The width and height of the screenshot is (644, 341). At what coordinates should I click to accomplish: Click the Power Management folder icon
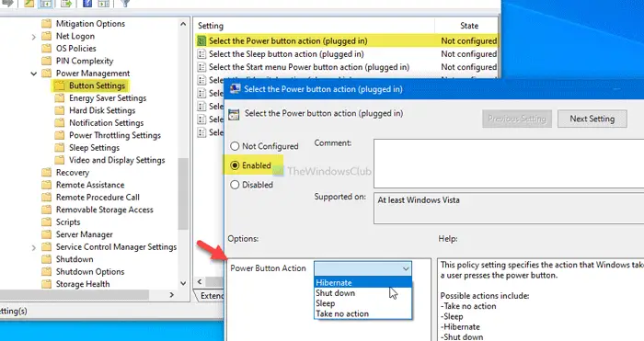point(46,73)
